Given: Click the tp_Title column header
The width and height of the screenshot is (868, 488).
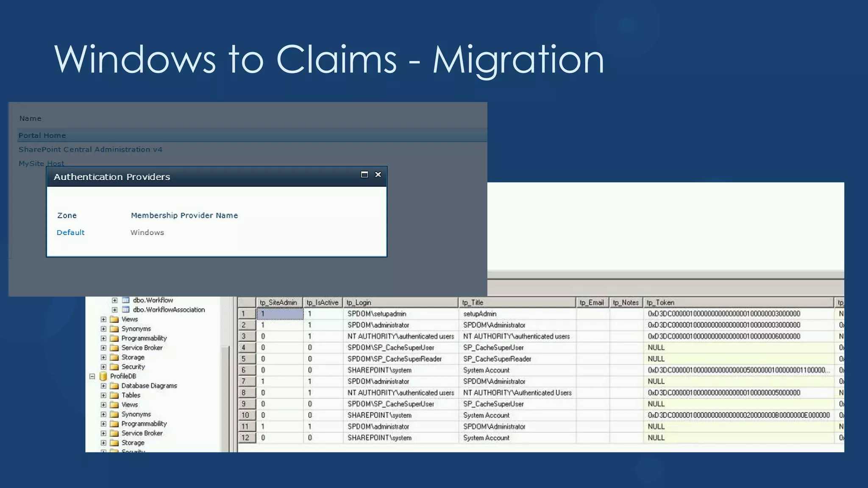Looking at the screenshot, I should click(517, 302).
